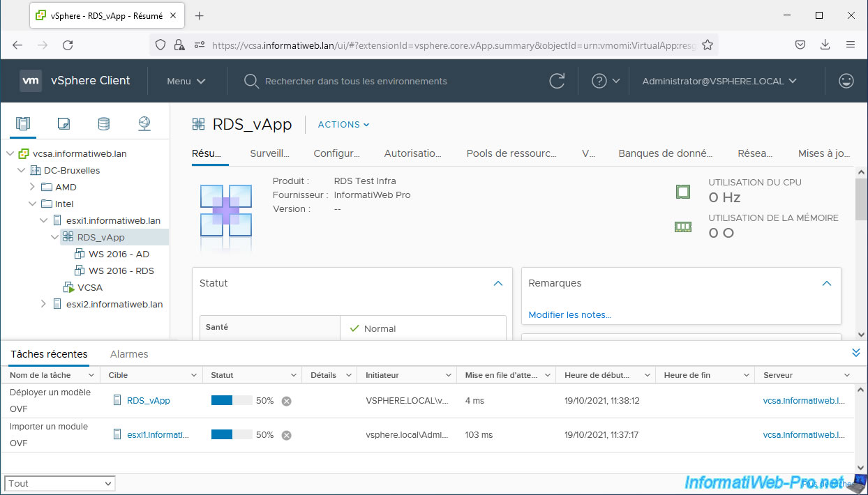The image size is (868, 495).
Task: Expand the AMD folder node
Action: (32, 187)
